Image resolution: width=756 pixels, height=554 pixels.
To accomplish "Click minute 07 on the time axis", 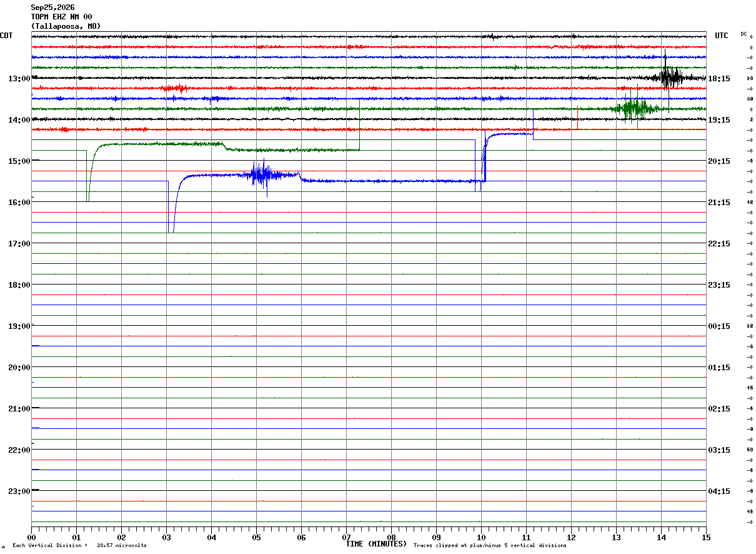I will (346, 537).
